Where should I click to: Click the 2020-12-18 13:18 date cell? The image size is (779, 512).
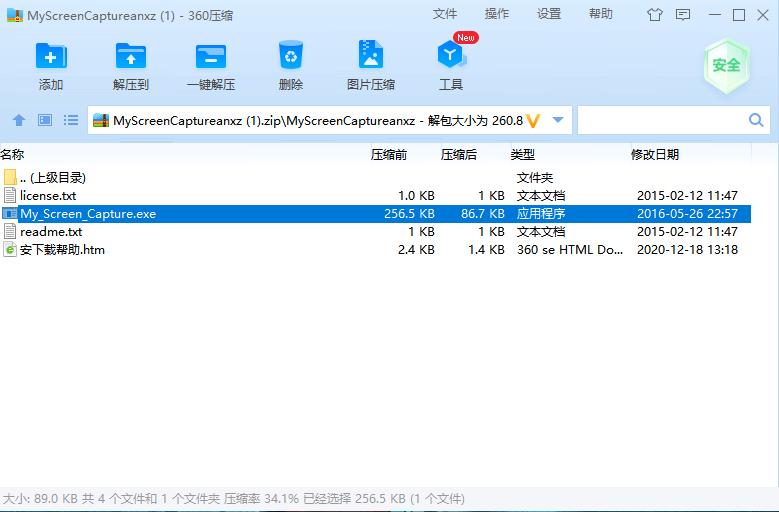pyautogui.click(x=688, y=249)
